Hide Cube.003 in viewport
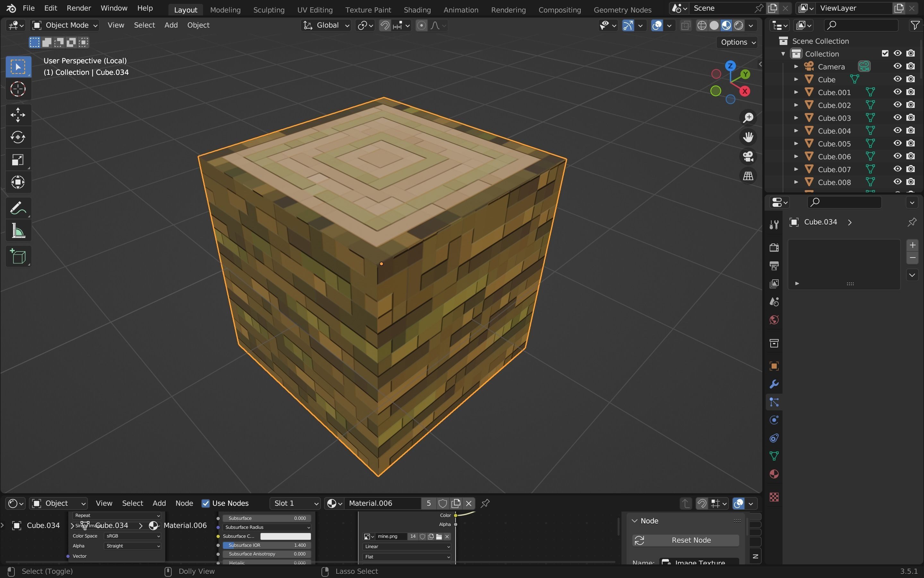Screen dimensions: 924x578 coord(897,118)
